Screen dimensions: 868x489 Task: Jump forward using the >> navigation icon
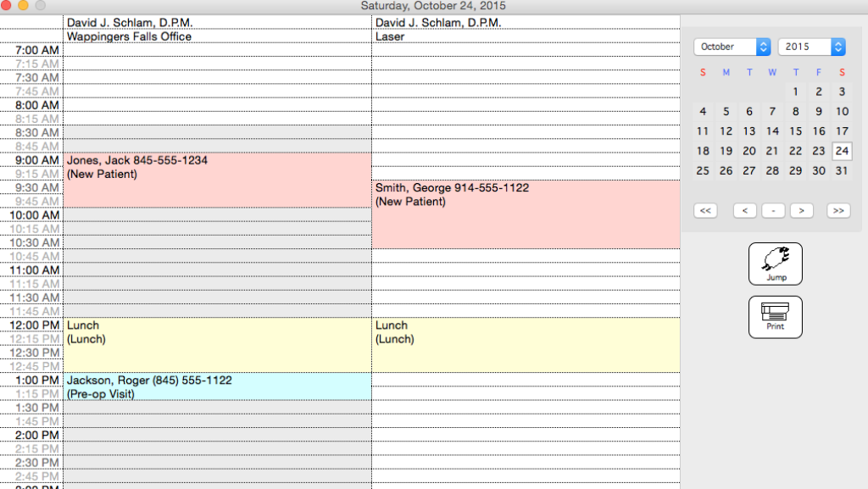click(837, 210)
